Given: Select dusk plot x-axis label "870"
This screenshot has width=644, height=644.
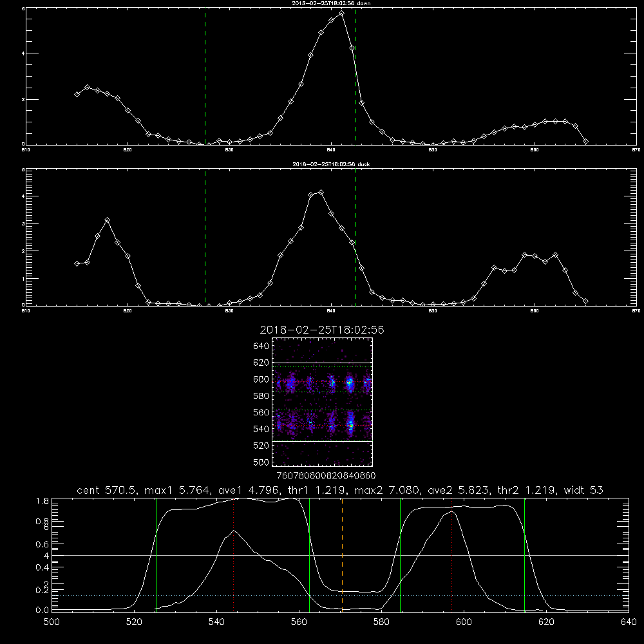Looking at the screenshot, I should pyautogui.click(x=636, y=311).
